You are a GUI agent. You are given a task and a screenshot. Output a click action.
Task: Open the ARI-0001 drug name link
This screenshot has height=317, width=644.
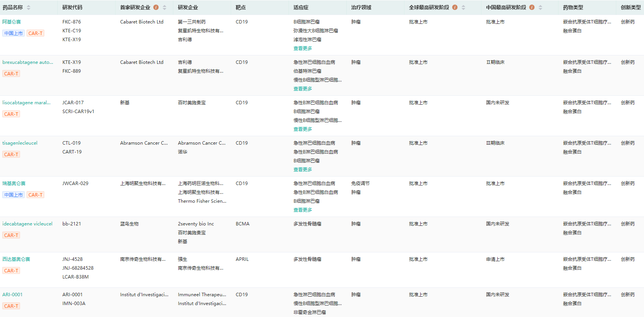(x=12, y=295)
